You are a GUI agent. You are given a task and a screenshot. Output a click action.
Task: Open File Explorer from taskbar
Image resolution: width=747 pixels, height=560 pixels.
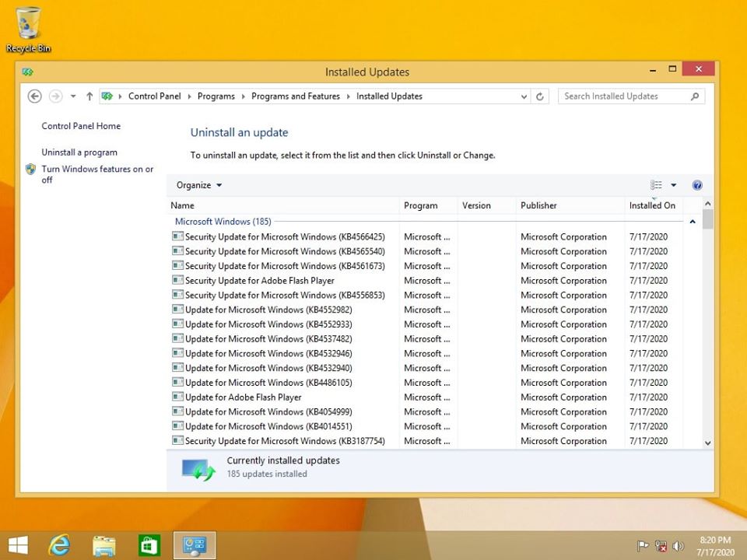coord(103,546)
